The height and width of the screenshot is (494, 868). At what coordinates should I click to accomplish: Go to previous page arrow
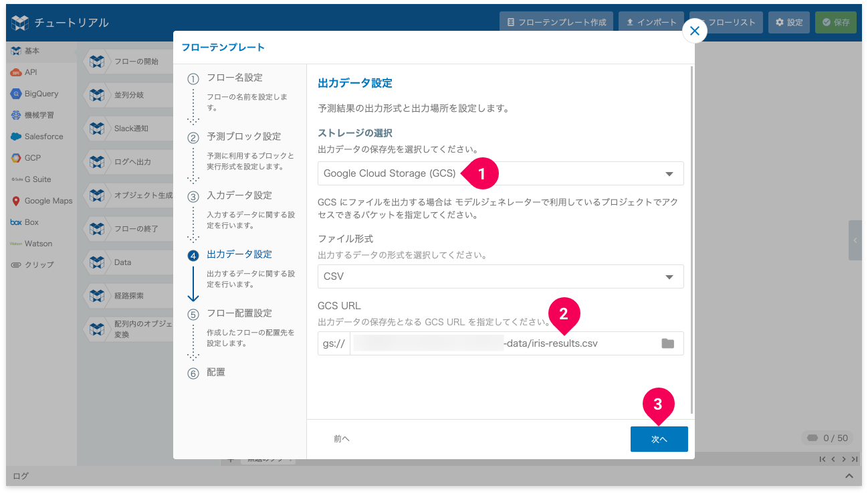coord(833,459)
